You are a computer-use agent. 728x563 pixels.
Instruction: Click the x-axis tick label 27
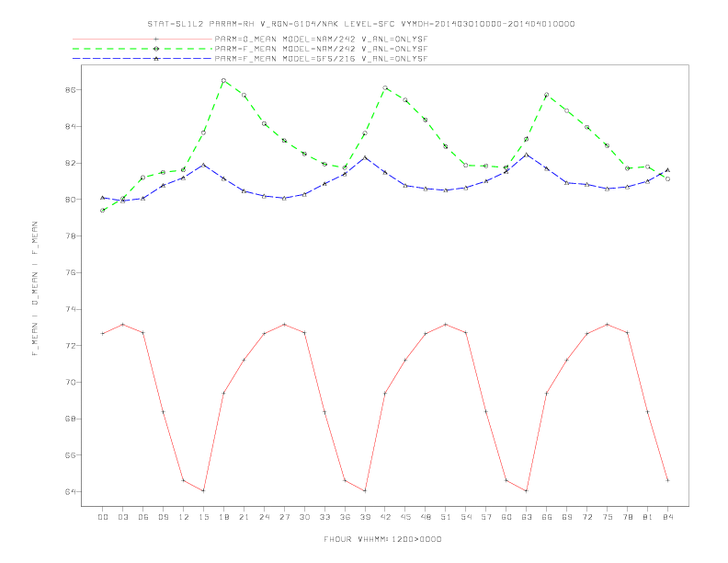click(x=284, y=517)
